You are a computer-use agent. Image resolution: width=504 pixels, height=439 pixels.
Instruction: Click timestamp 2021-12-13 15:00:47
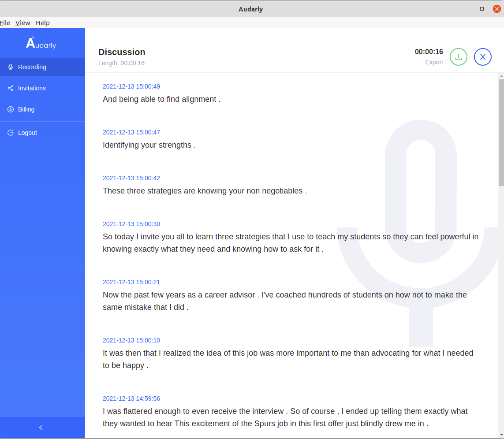pos(131,132)
